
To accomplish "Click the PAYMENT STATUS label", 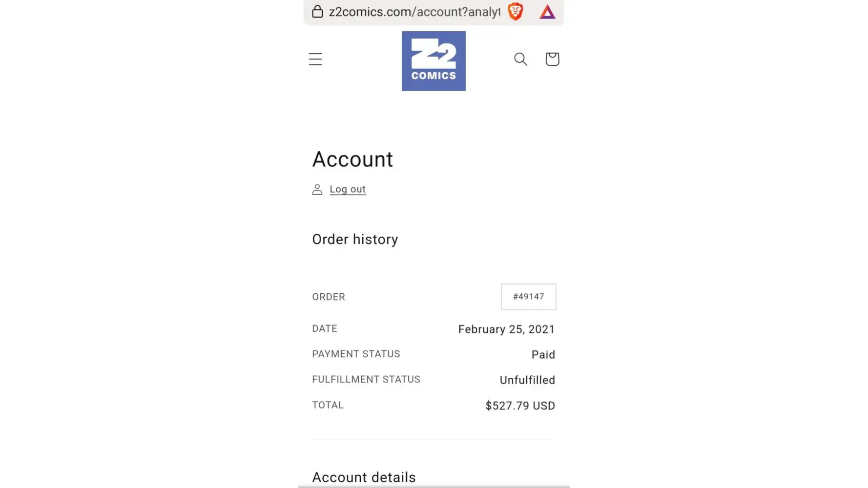I will point(356,354).
